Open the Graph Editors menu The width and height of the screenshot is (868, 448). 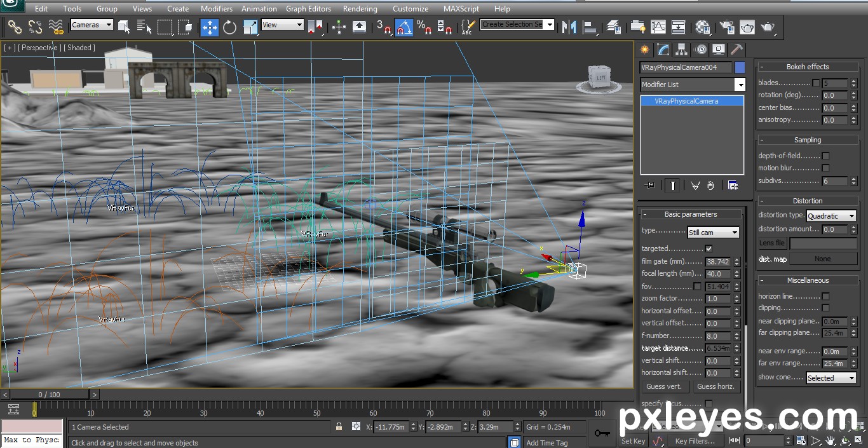(308, 9)
